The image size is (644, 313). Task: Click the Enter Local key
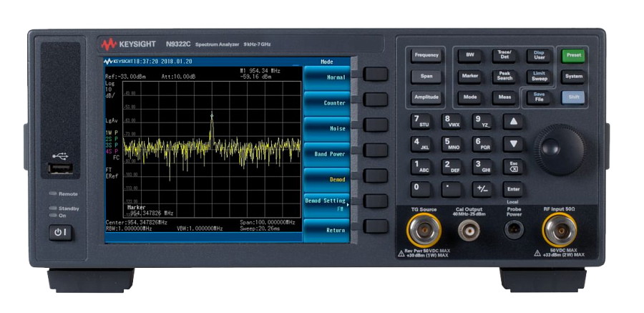coord(513,189)
